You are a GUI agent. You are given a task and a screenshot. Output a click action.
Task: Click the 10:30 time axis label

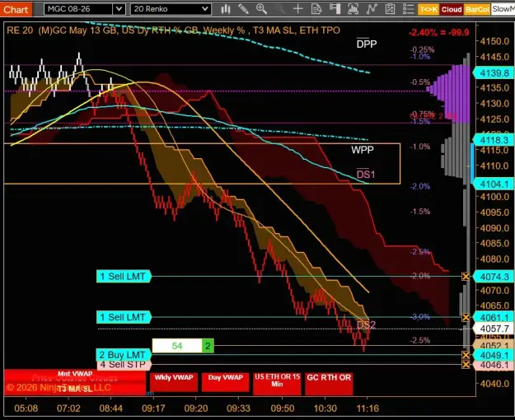(325, 408)
